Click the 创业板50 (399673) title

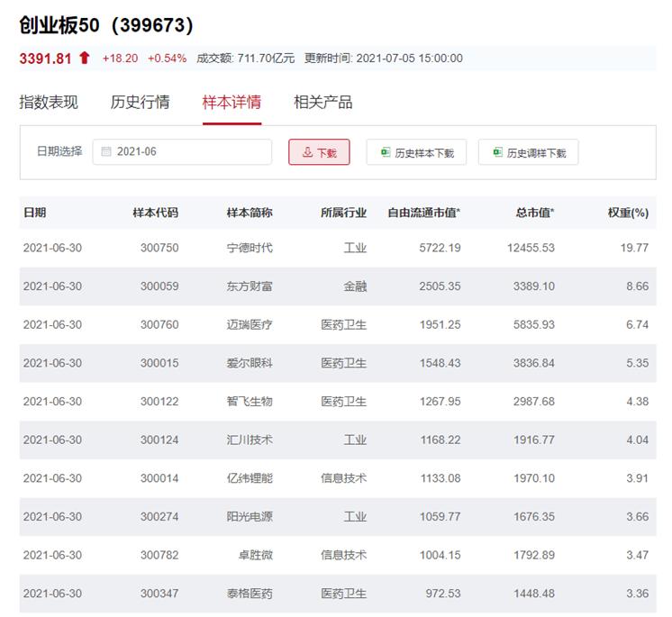[106, 25]
